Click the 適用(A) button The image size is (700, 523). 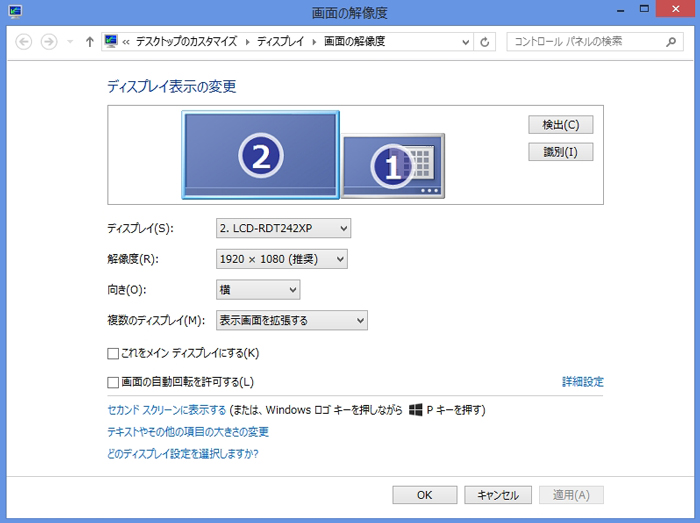click(x=571, y=495)
